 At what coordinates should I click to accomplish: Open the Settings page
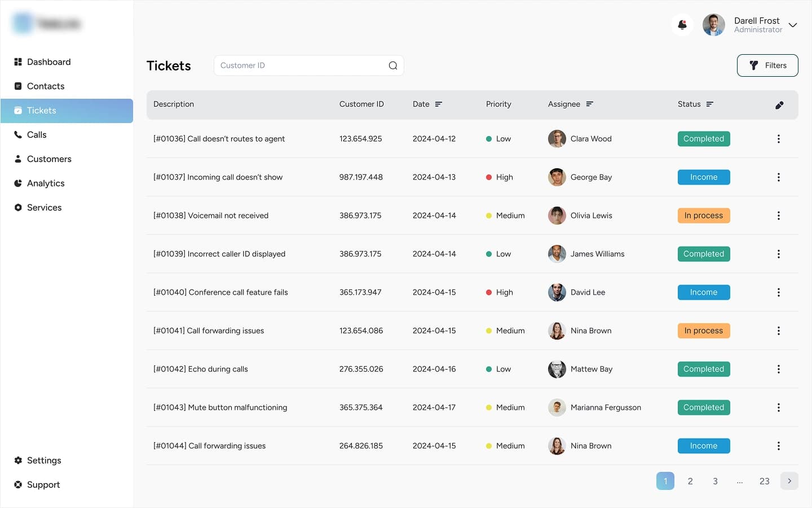[x=44, y=461]
